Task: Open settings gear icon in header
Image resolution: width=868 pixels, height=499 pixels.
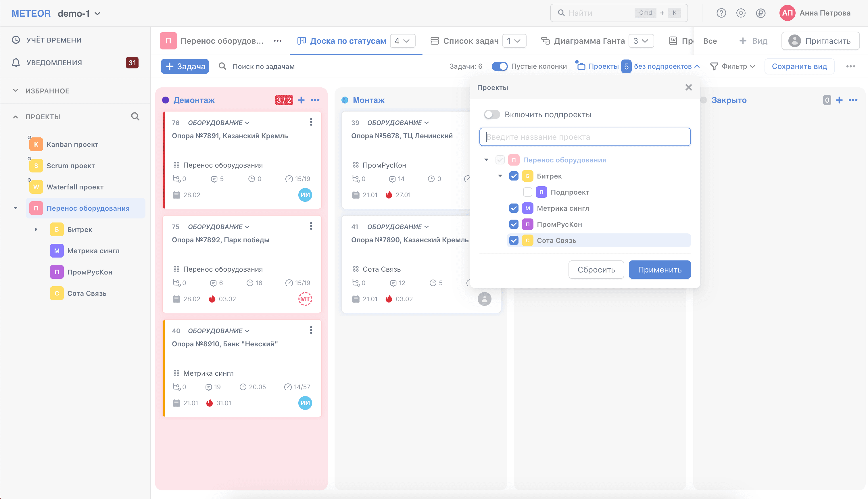Action: pos(740,13)
